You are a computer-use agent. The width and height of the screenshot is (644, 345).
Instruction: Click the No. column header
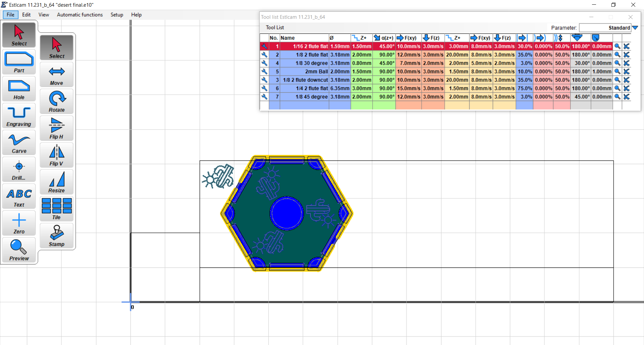pyautogui.click(x=274, y=38)
